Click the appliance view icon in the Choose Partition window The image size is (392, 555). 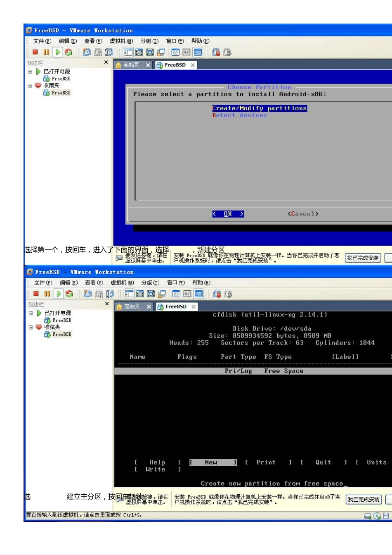(x=187, y=52)
